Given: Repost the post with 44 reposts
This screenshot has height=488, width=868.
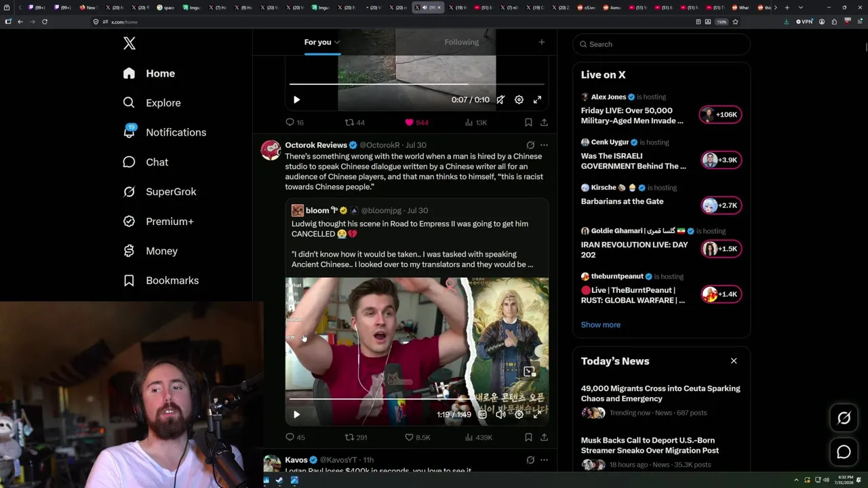Looking at the screenshot, I should pyautogui.click(x=355, y=123).
